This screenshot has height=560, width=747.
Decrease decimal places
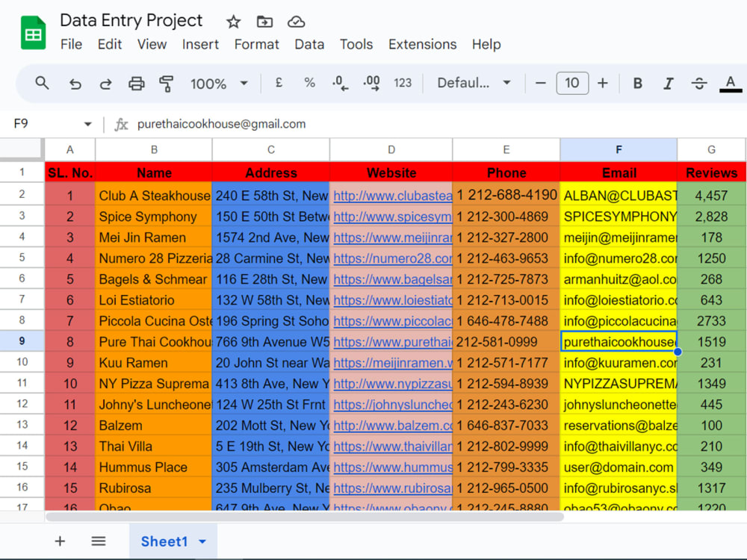pos(340,84)
